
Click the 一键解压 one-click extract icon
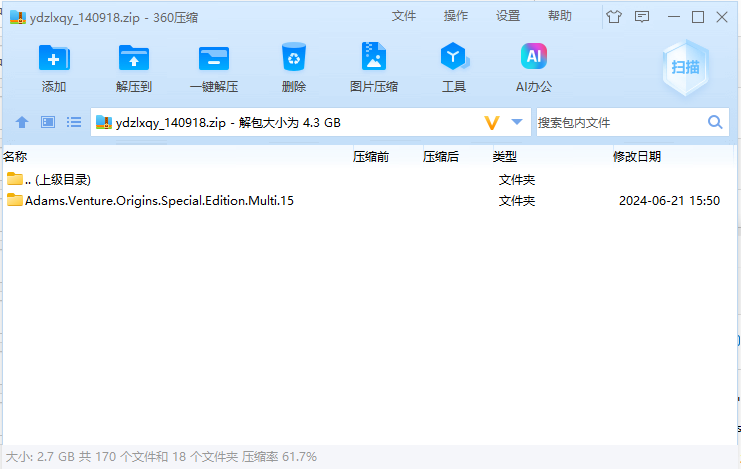point(214,59)
